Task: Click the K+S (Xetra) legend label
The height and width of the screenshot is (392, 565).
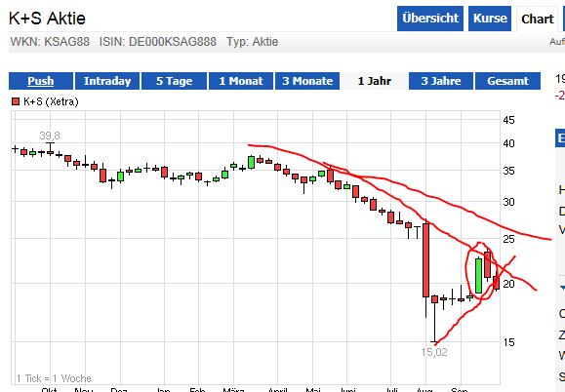Action: pyautogui.click(x=51, y=101)
